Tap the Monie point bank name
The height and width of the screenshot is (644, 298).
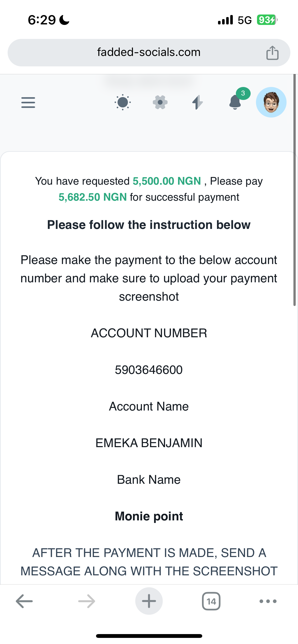[149, 516]
